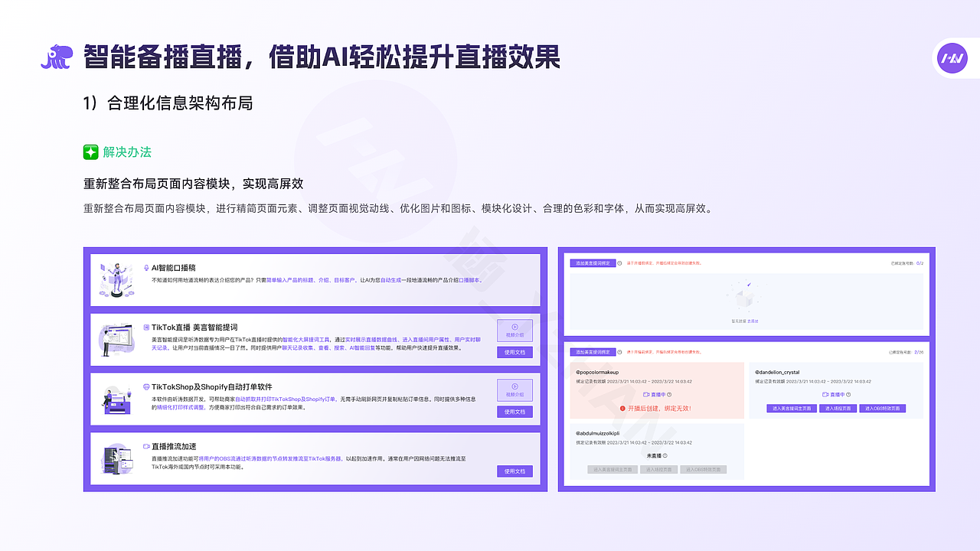Click the help icon after 直播中 for @dandelion_crystal

coord(848,395)
